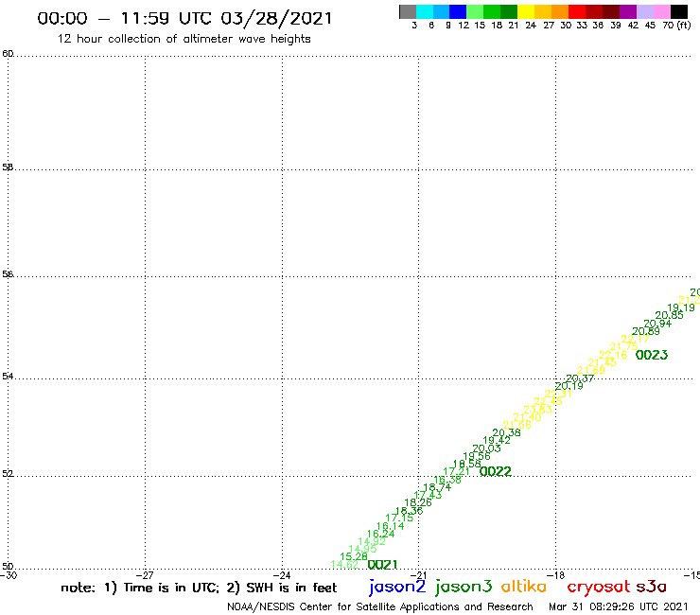
Task: Click the title '00:00 – 11:59 UTC 03/28/2021'
Action: point(184,19)
